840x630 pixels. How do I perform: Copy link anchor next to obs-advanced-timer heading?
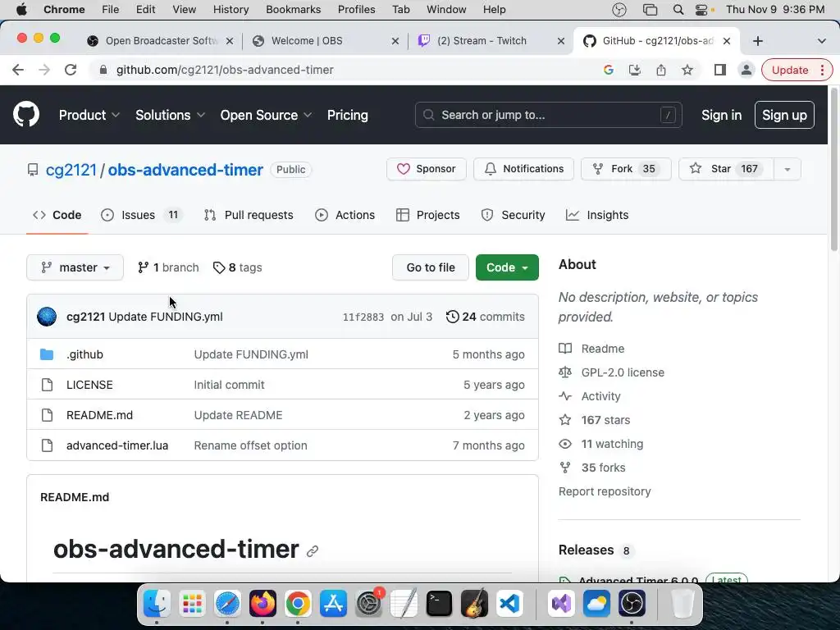[313, 550]
